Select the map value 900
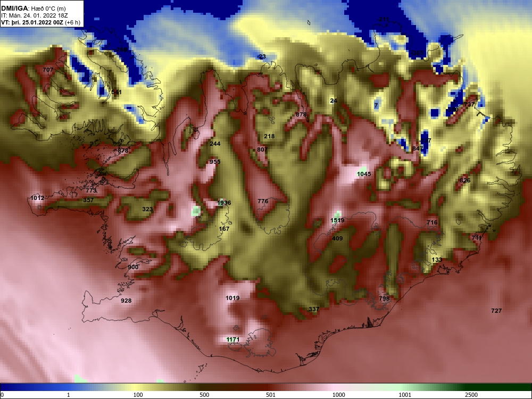532x399 pixels. coord(134,267)
